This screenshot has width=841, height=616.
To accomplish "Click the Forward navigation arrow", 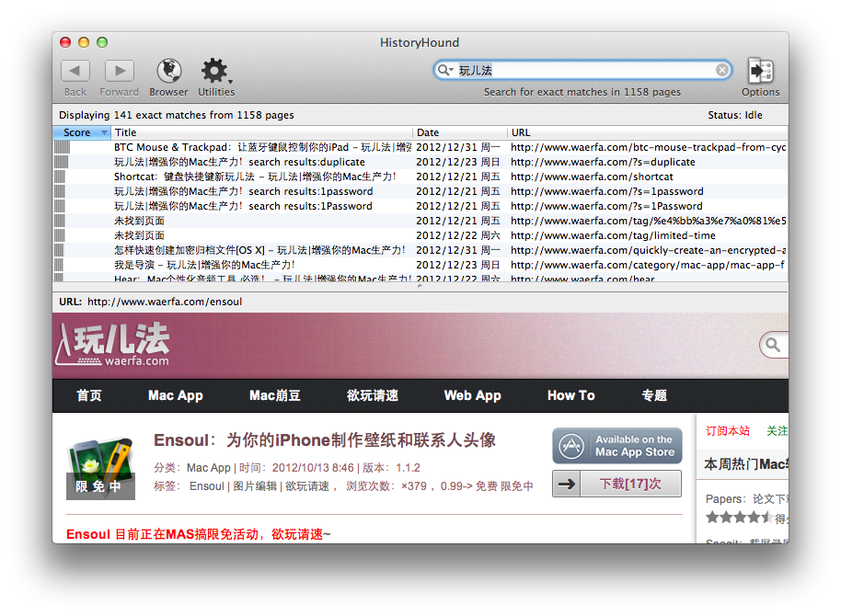I will click(119, 71).
